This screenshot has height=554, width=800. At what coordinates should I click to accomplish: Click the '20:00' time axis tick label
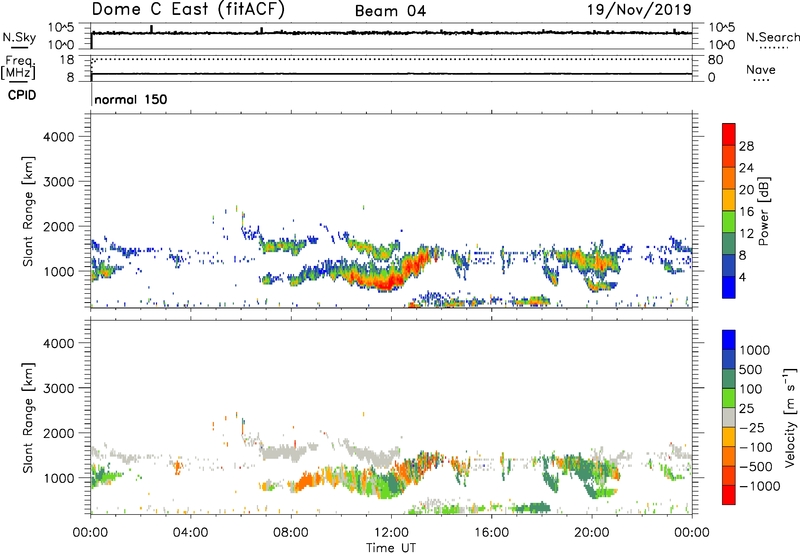[x=591, y=533]
